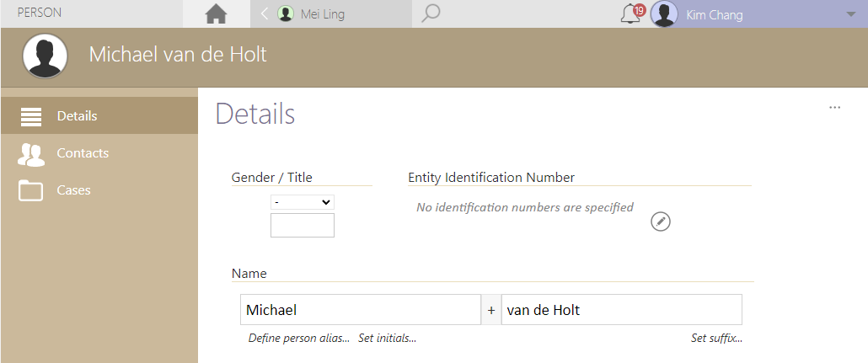Expand the Kim Chang user menu arrow
Screen dimensions: 868x363
[849, 14]
